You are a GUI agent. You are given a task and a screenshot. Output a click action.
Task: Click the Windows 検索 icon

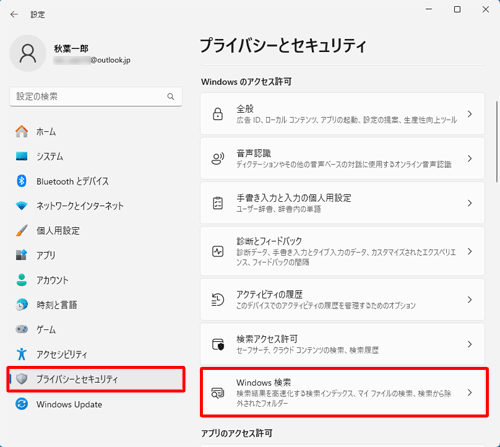(x=218, y=393)
